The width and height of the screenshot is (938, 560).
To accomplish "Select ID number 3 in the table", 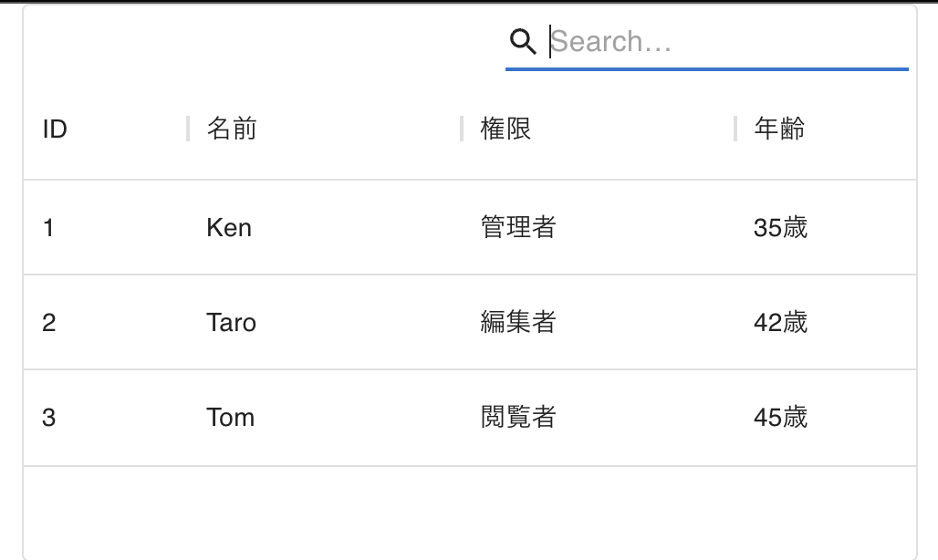I will [49, 417].
